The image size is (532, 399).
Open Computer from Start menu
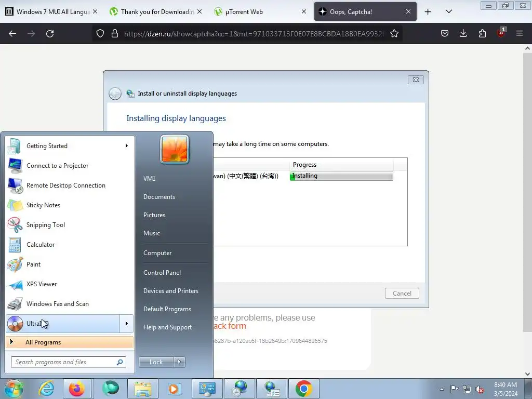[x=157, y=253]
